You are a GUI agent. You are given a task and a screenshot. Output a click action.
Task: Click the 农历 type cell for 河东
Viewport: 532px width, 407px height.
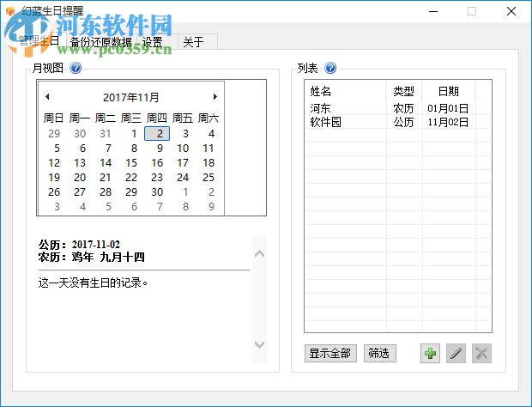click(x=403, y=108)
